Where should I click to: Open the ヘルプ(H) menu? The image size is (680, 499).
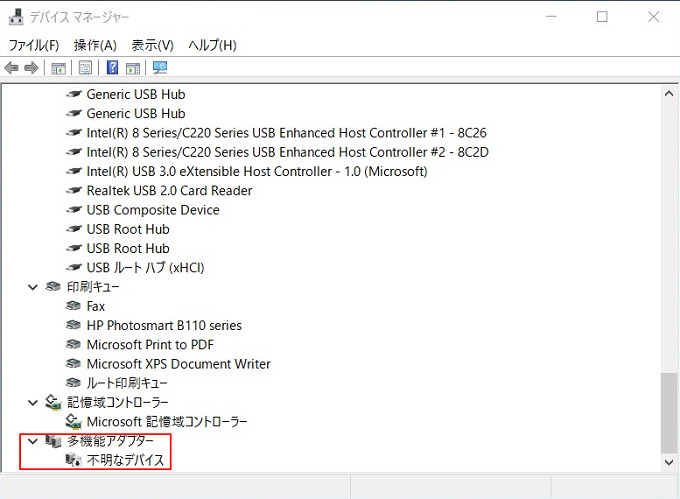(212, 45)
